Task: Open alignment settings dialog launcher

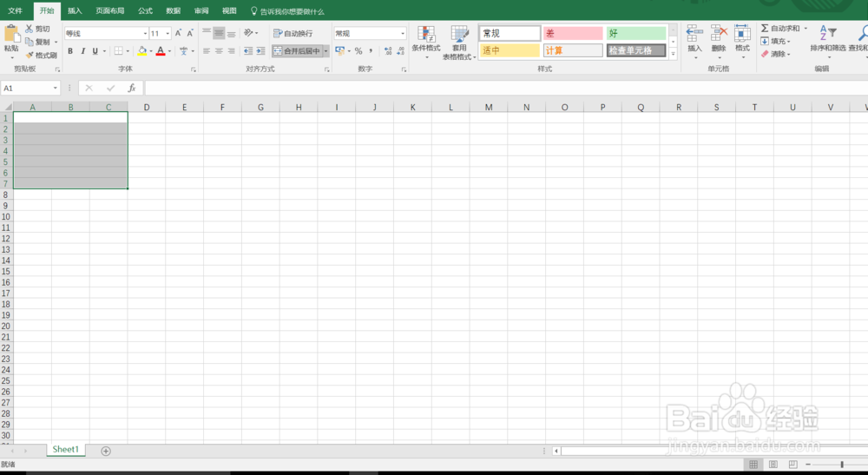Action: pyautogui.click(x=326, y=69)
